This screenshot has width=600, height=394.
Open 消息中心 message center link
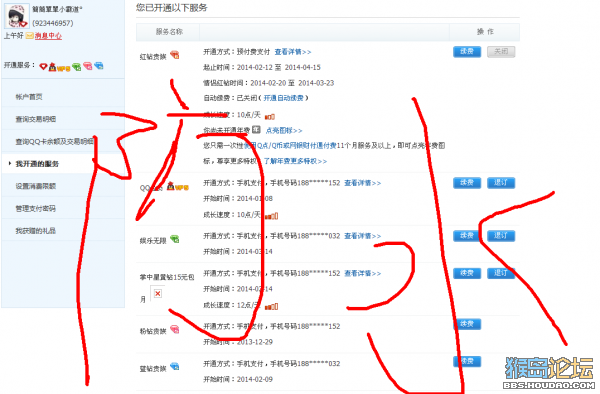48,36
